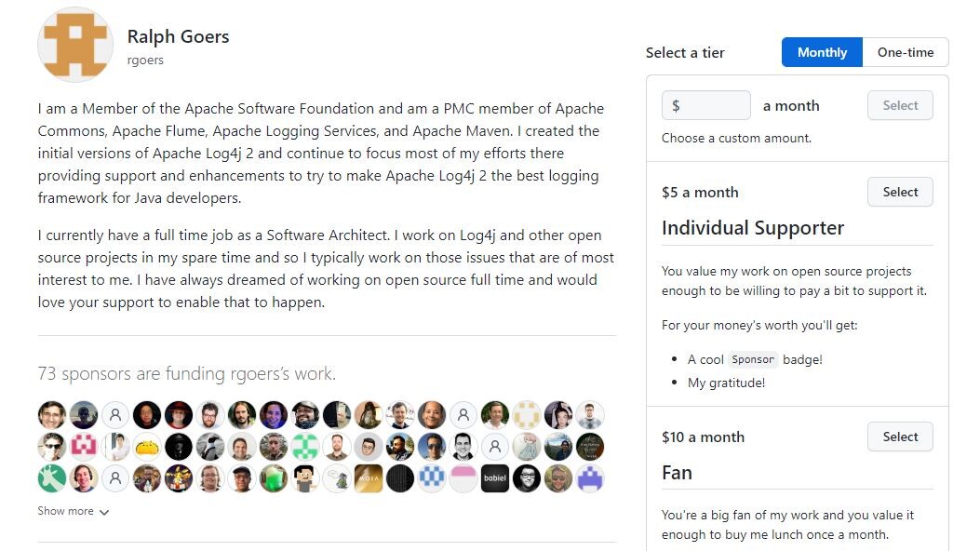Image resolution: width=980 pixels, height=551 pixels.
Task: Expand sponsors list with Show more
Action: point(73,511)
